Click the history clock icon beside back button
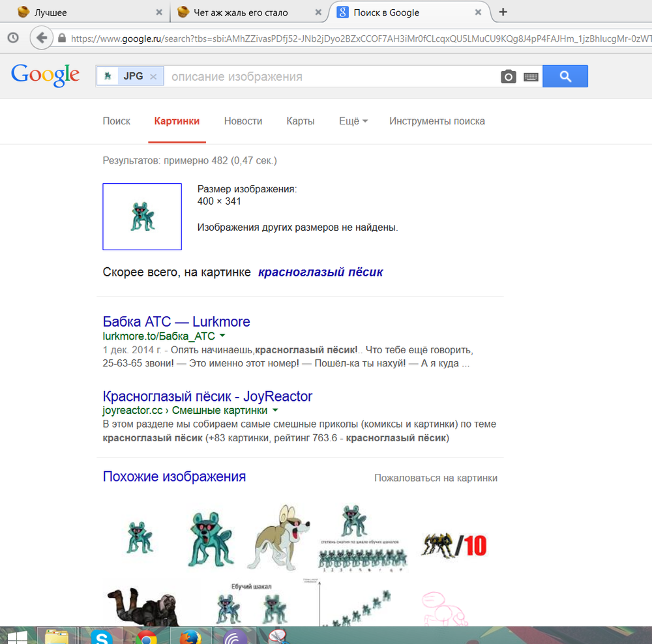Viewport: 652px width, 644px height. coord(13,38)
